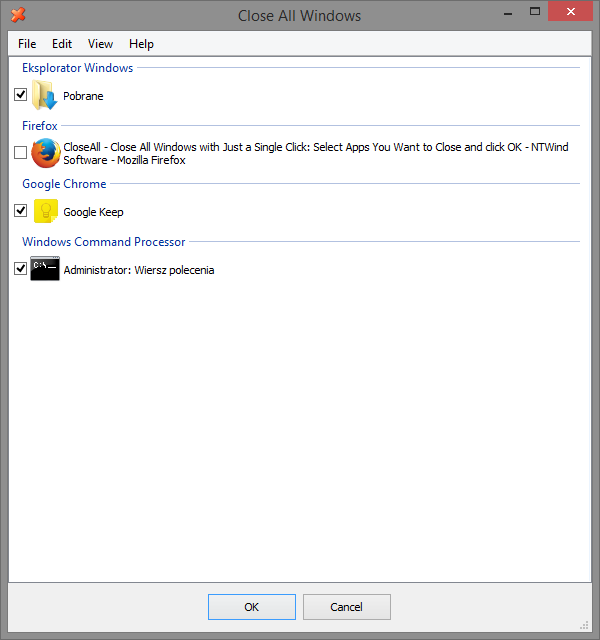Click the resize grip in the bottom corner
600x640 pixels.
point(584,625)
